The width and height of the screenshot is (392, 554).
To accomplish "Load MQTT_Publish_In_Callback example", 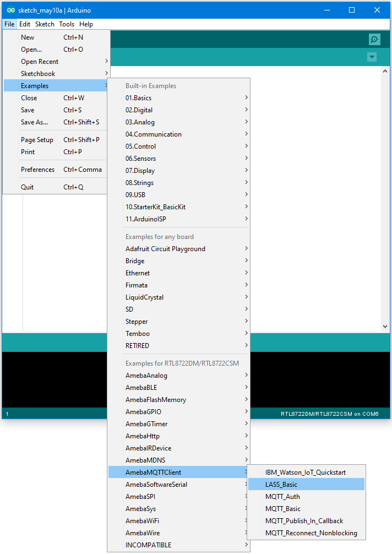I will point(306,521).
